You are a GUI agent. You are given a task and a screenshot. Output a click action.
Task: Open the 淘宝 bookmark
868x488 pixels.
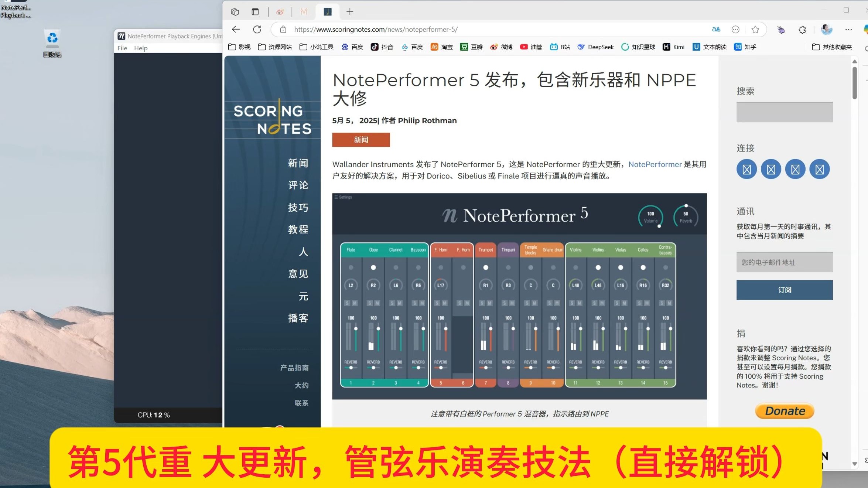click(x=441, y=47)
